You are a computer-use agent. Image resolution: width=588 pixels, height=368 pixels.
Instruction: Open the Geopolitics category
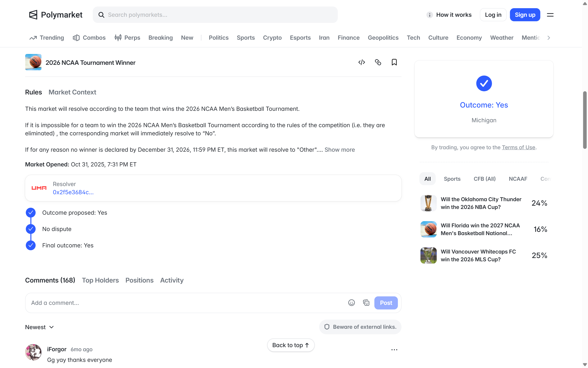[x=383, y=38]
